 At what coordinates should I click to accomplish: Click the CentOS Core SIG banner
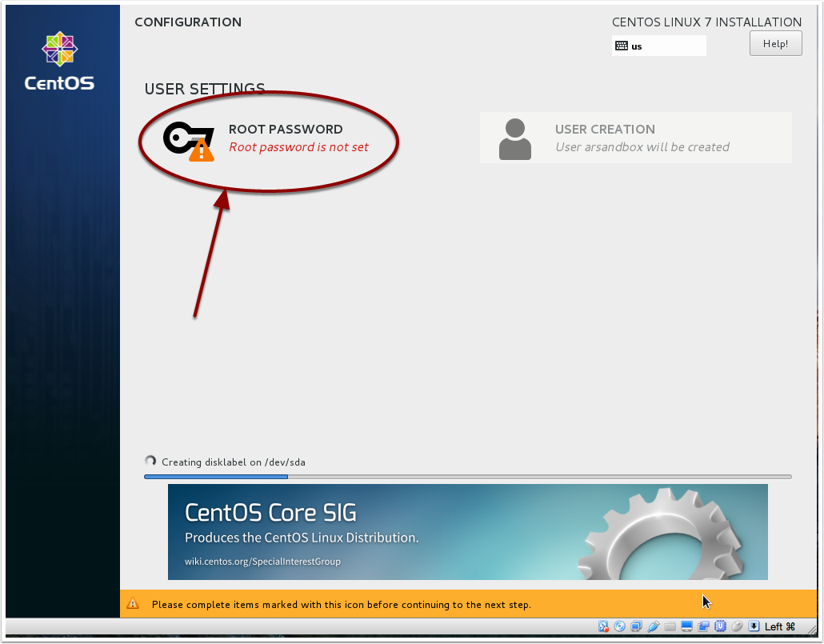[x=468, y=532]
